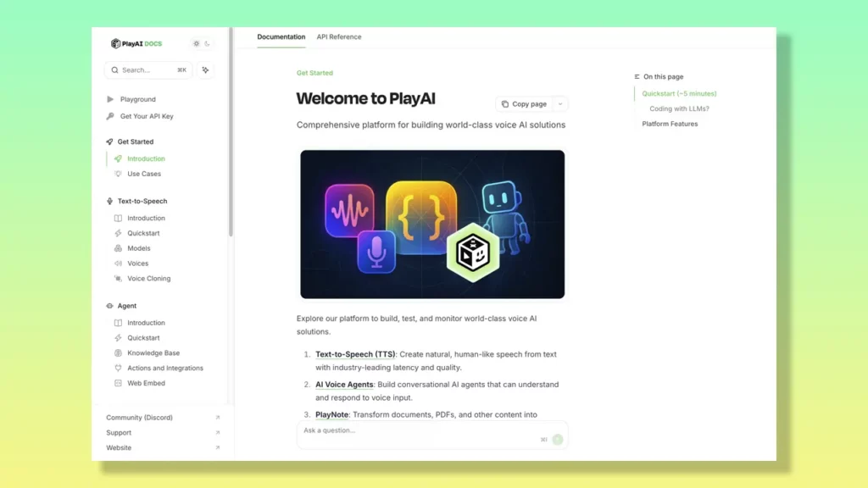The image size is (868, 488).
Task: Select the Web Embed sidebar item
Action: (146, 383)
